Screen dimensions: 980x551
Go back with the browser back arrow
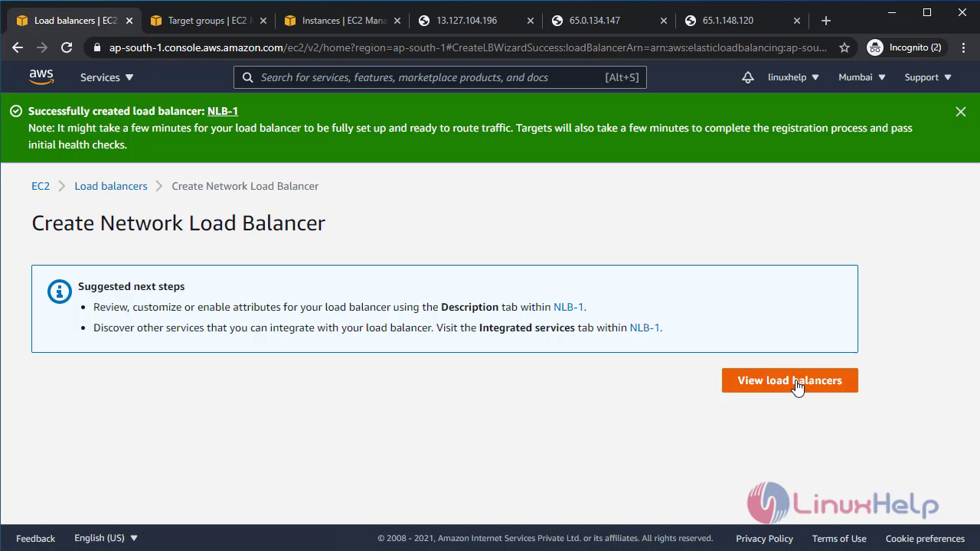pos(18,47)
